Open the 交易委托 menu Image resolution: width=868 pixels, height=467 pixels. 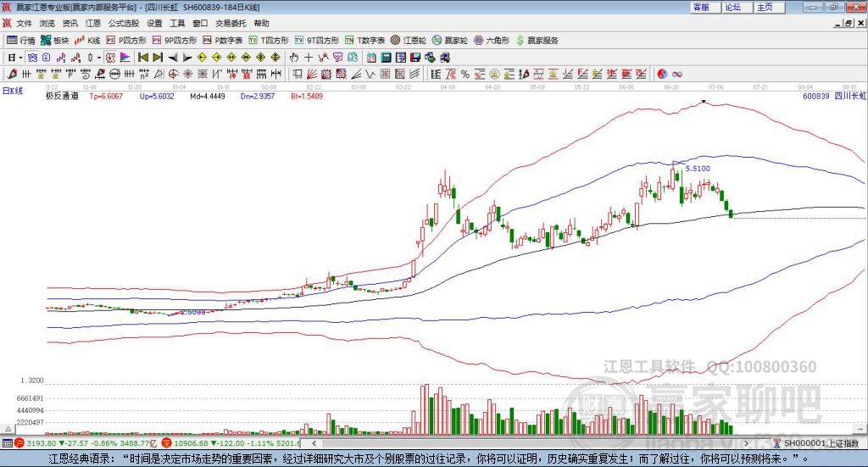click(231, 23)
